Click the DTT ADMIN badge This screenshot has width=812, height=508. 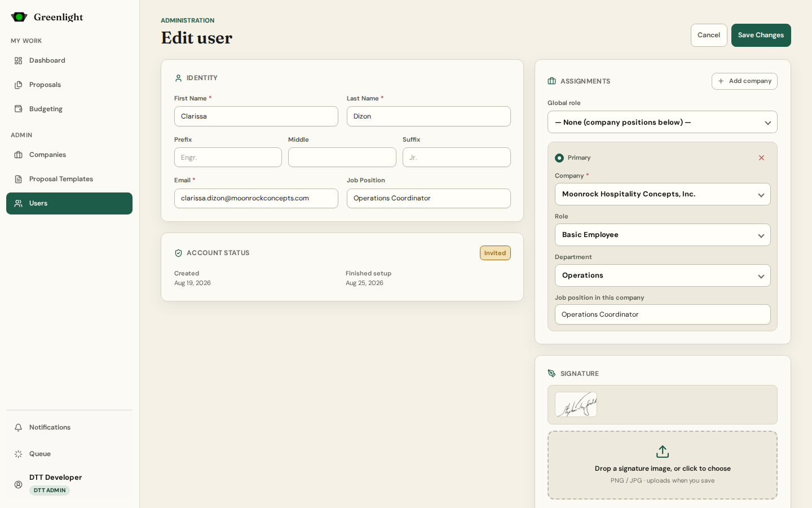tap(50, 491)
